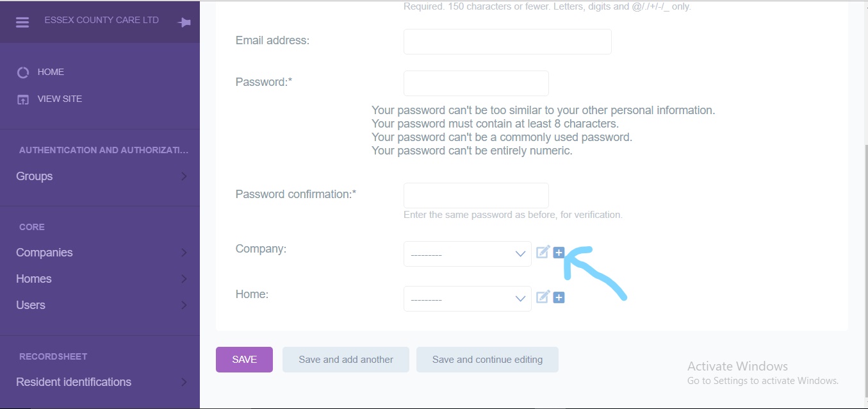Click the edit pencil icon beside Home

543,297
